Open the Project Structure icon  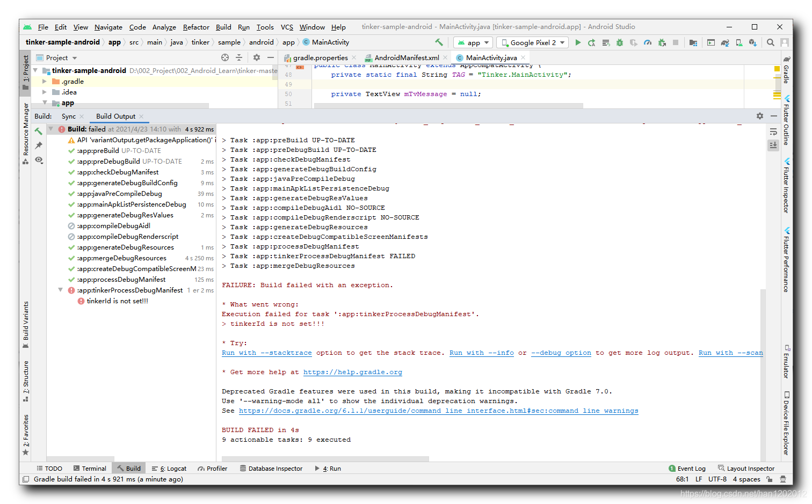point(693,42)
